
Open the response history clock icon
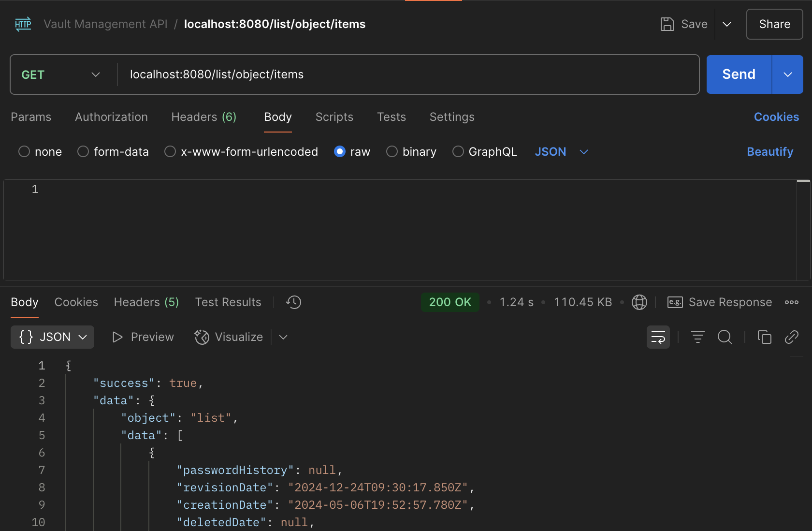click(293, 302)
